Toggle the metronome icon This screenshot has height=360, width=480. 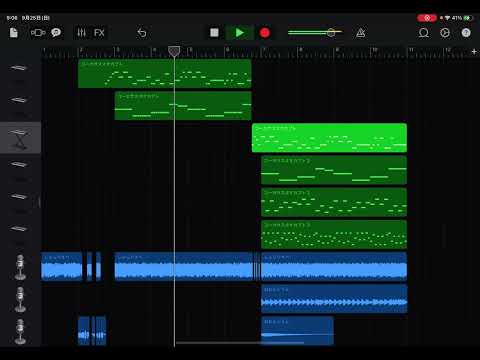(361, 33)
